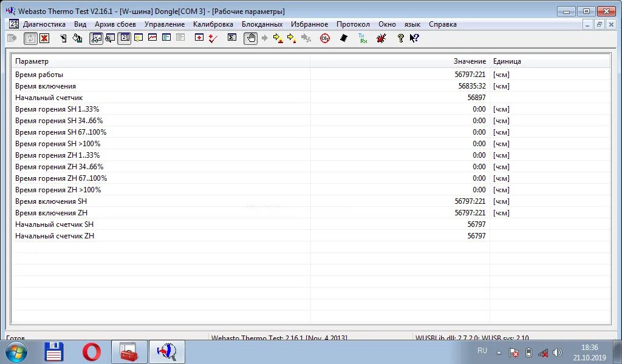Click the black chip ECU icon

tap(344, 38)
